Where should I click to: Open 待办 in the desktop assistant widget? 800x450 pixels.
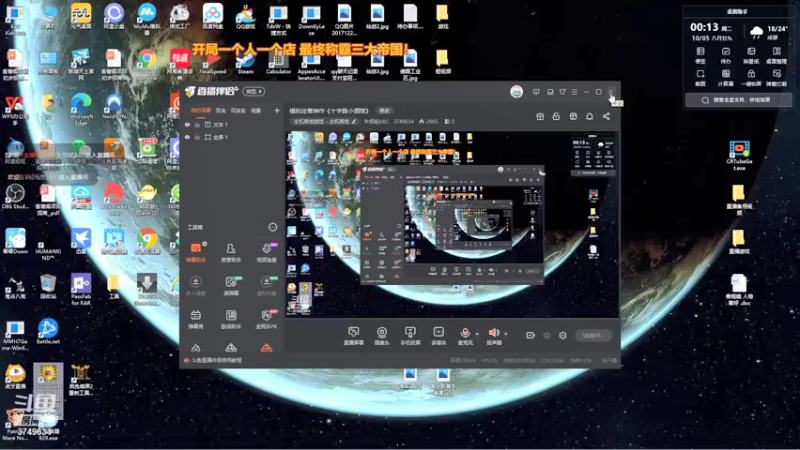pyautogui.click(x=726, y=55)
